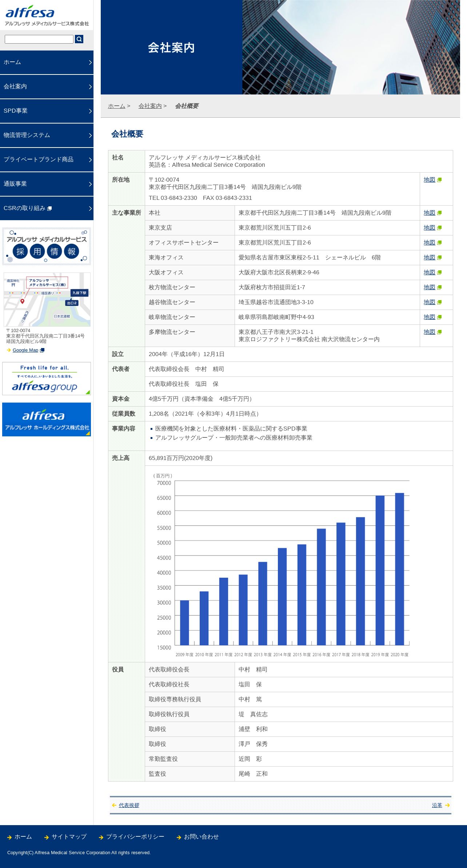Expand the 会社案内 sidebar chevron

pyautogui.click(x=90, y=87)
